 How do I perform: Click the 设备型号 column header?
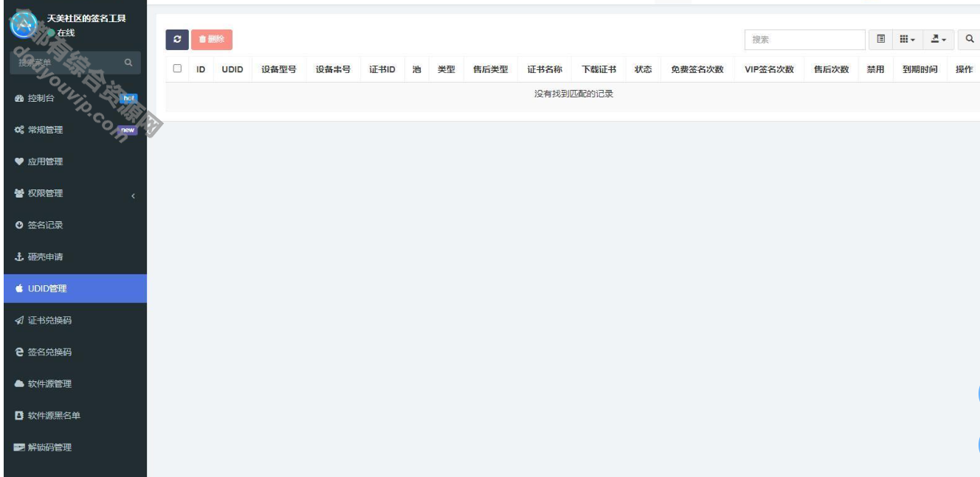click(279, 69)
